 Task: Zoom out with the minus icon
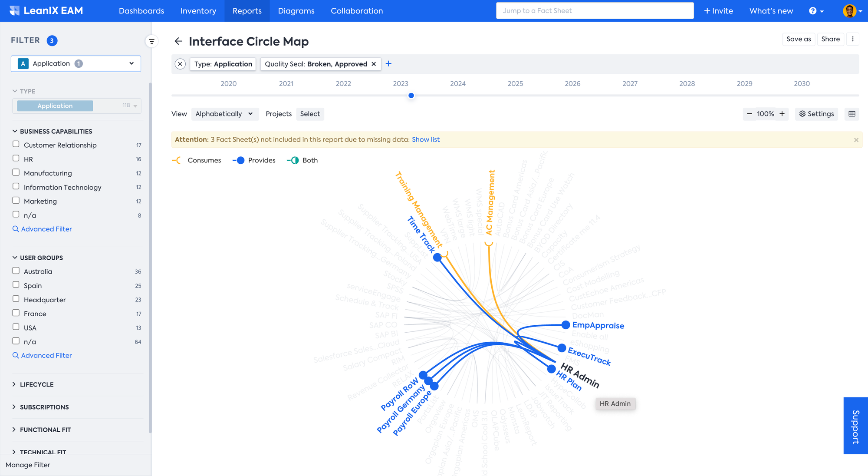(x=749, y=114)
